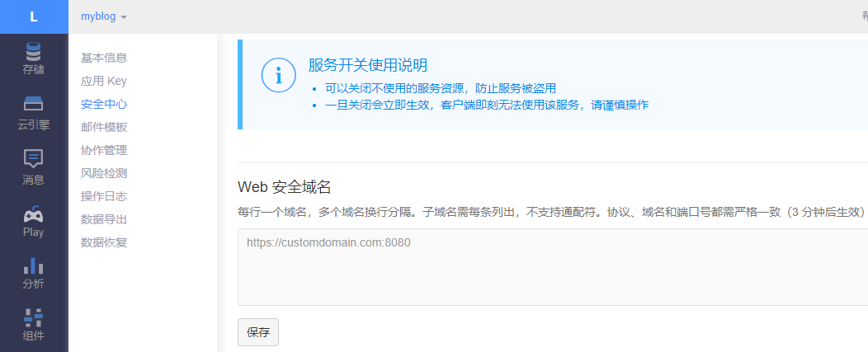Open 数据恢复 settings page
This screenshot has width=868, height=352.
tap(104, 242)
